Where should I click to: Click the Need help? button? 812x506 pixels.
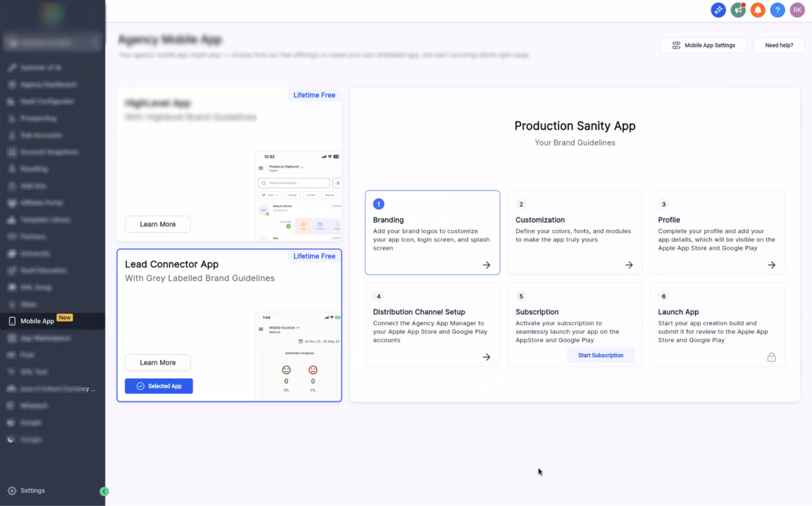pos(779,46)
